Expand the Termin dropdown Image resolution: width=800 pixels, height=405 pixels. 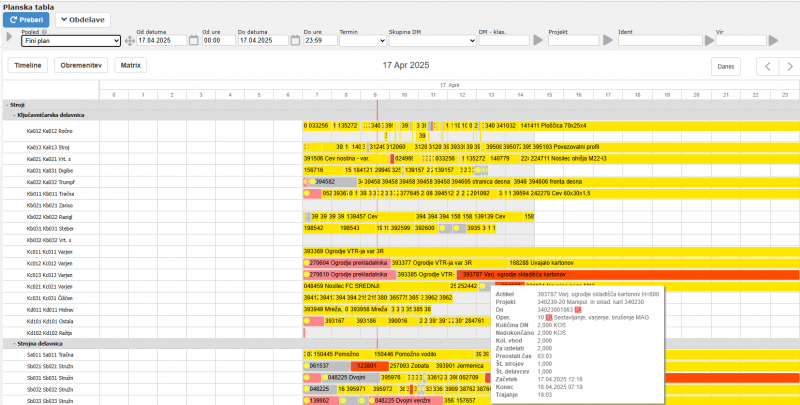[x=362, y=41]
